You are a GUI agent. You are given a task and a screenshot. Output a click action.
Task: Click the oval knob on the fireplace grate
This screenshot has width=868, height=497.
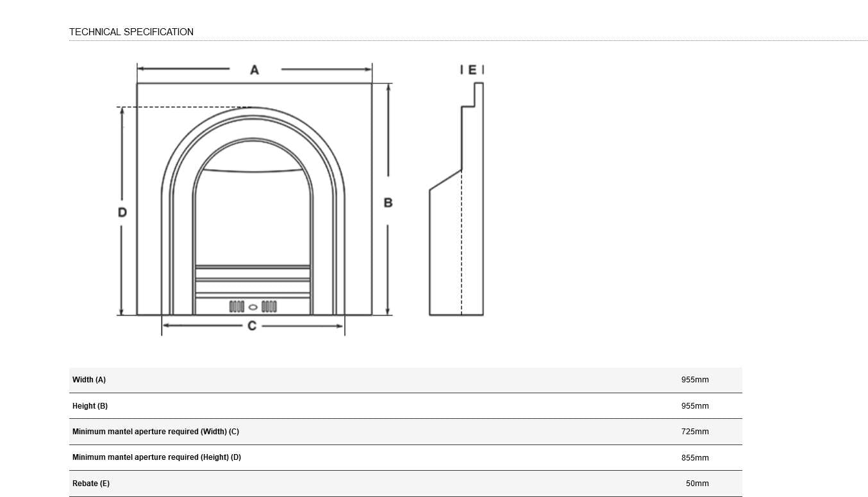click(x=253, y=307)
